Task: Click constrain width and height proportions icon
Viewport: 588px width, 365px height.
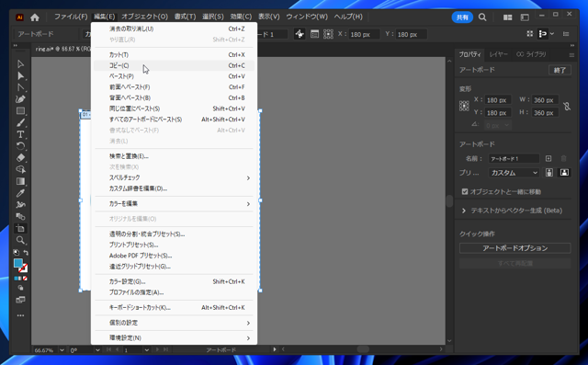Action: [567, 106]
